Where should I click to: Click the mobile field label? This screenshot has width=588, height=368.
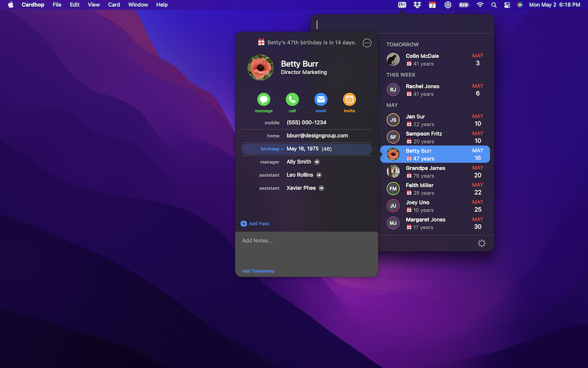click(x=272, y=123)
